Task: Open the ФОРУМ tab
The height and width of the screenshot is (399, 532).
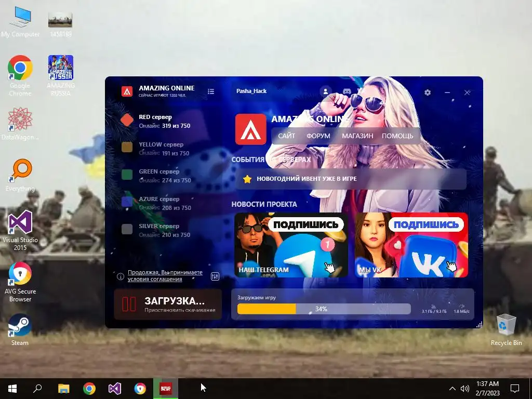Action: [318, 136]
